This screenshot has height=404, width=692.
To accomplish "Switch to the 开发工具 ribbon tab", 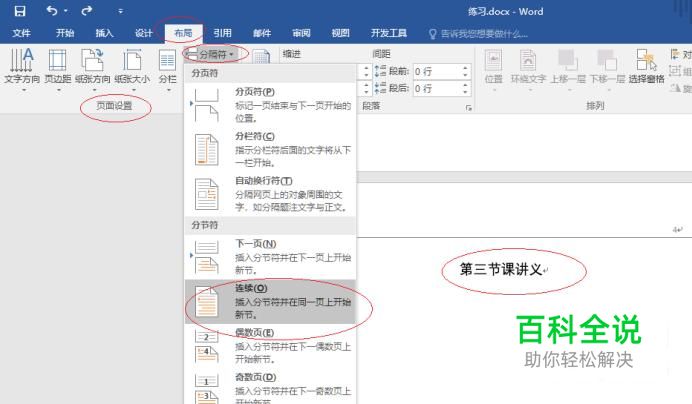I will tap(389, 33).
